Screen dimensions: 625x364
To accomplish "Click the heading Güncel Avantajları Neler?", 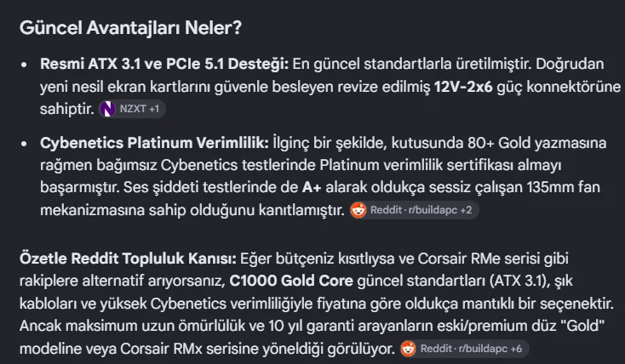I will 131,28.
